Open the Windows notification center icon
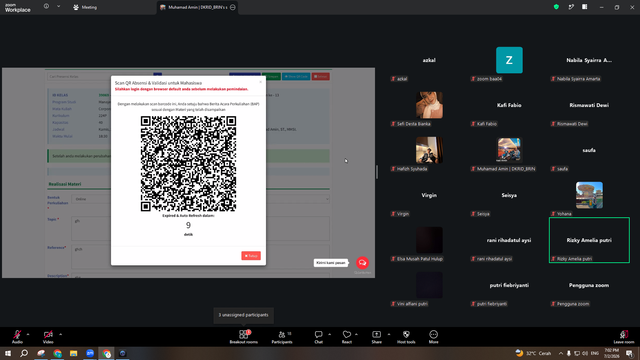 tap(629, 353)
